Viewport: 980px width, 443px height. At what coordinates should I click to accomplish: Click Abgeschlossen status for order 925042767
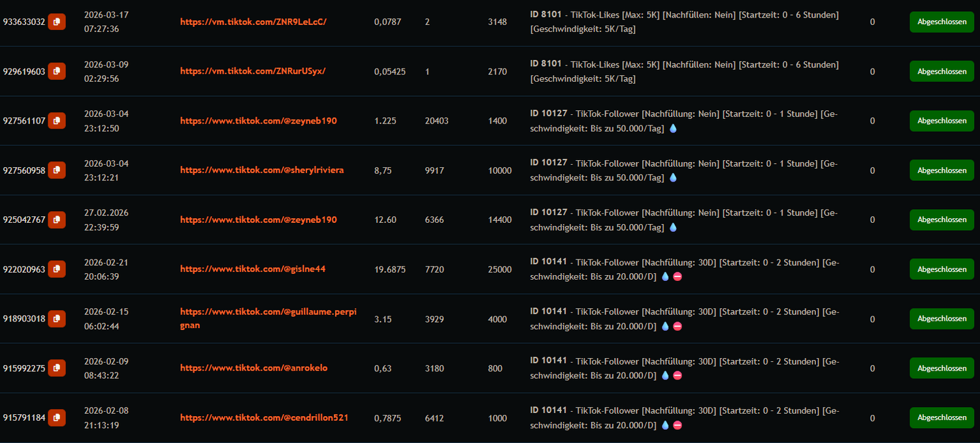pyautogui.click(x=941, y=220)
